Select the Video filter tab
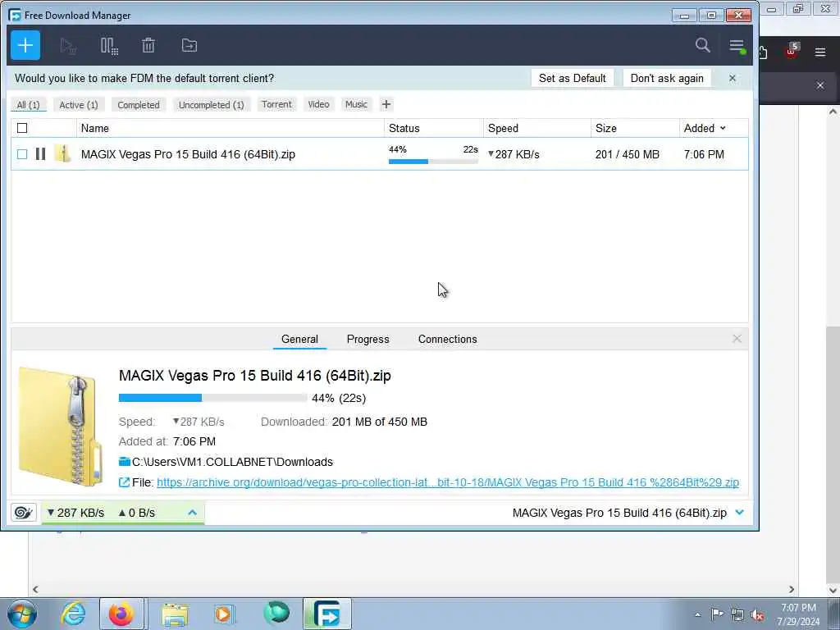 point(319,104)
